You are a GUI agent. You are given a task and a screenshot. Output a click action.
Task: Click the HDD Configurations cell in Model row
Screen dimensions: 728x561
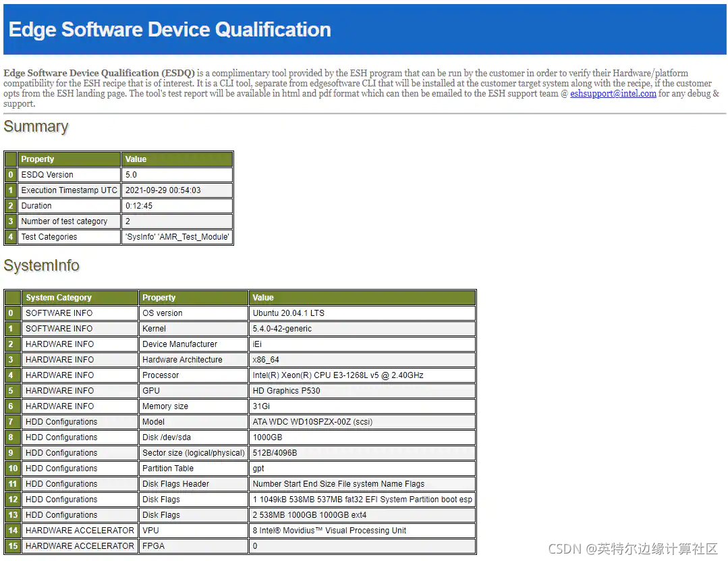pyautogui.click(x=80, y=422)
